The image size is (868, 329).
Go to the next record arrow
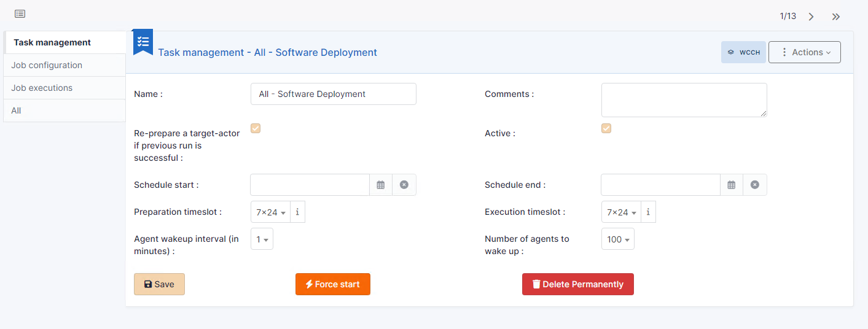(x=811, y=17)
